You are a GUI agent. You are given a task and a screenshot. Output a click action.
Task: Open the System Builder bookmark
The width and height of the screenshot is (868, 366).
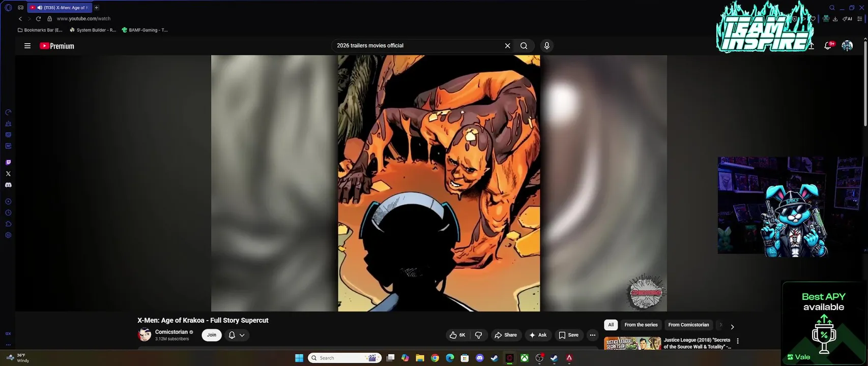tap(93, 30)
